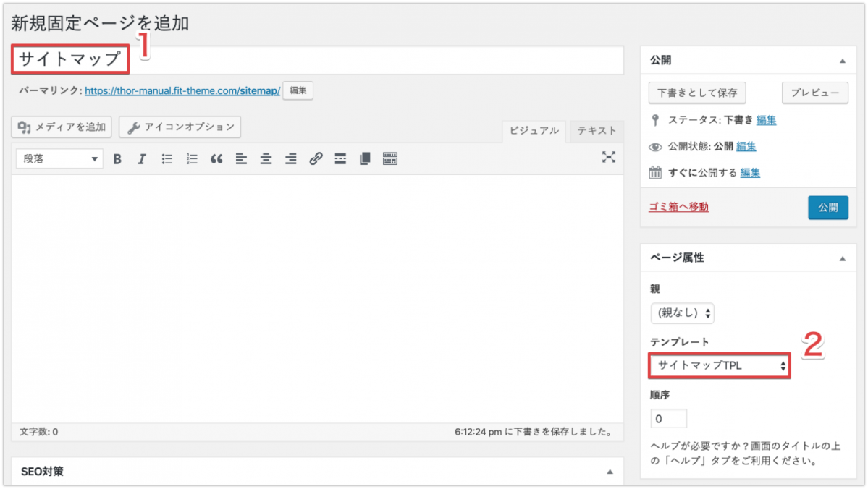The width and height of the screenshot is (868, 489).
Task: Insert the Read More tag
Action: pyautogui.click(x=340, y=159)
